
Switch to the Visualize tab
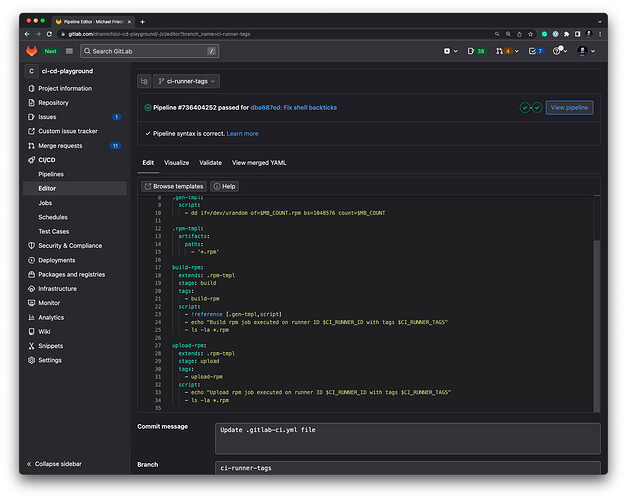click(176, 162)
